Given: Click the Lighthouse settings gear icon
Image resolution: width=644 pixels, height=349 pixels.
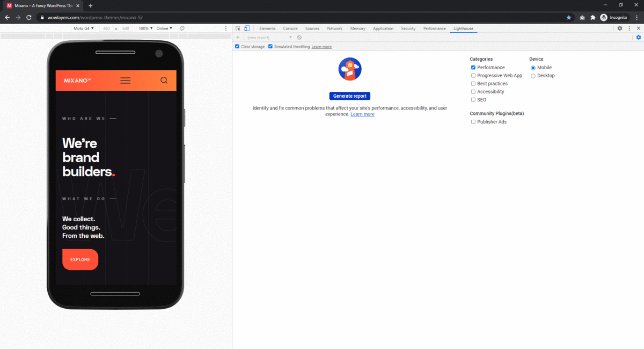Looking at the screenshot, I should pyautogui.click(x=639, y=38).
